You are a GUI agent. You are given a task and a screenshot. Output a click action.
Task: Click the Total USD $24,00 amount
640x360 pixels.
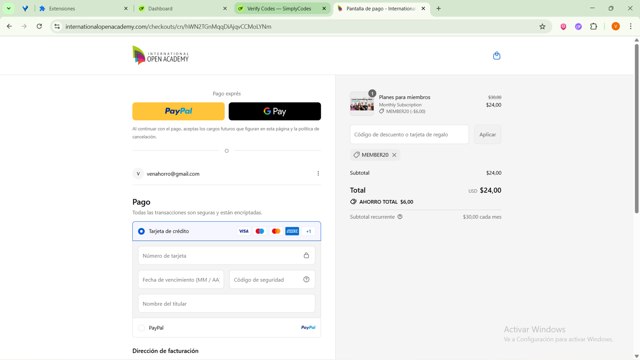484,190
